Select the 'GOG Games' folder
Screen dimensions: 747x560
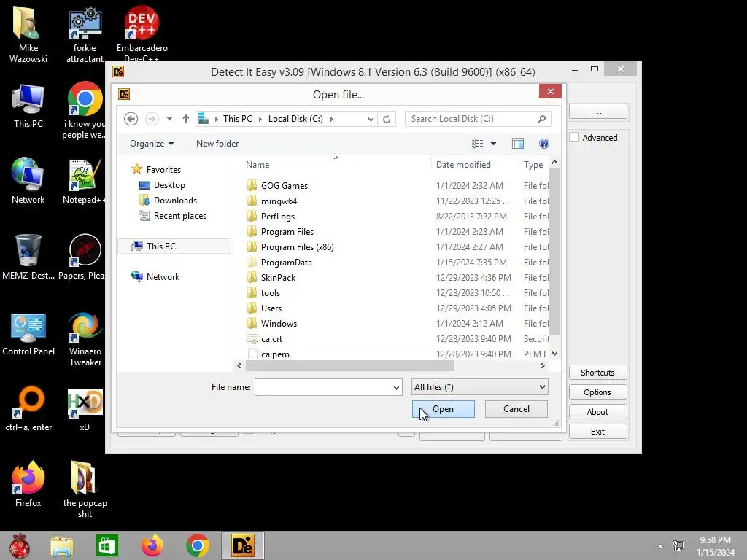tap(285, 186)
